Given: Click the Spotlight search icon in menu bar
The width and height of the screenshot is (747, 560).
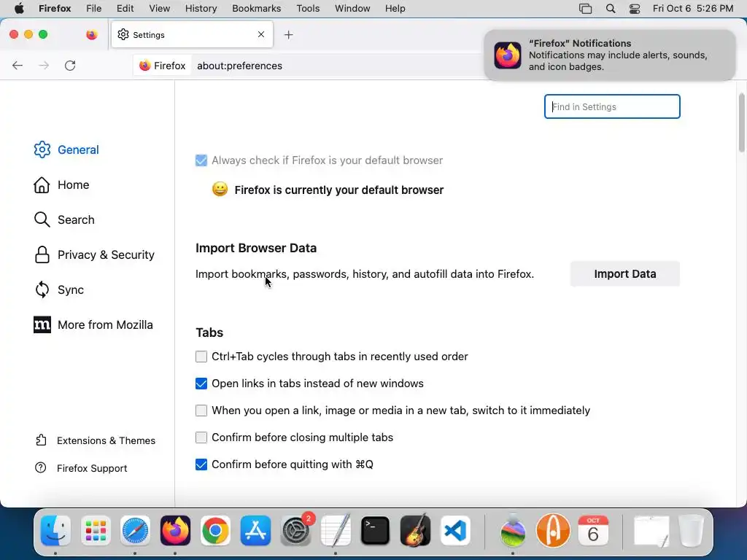Looking at the screenshot, I should pos(611,9).
